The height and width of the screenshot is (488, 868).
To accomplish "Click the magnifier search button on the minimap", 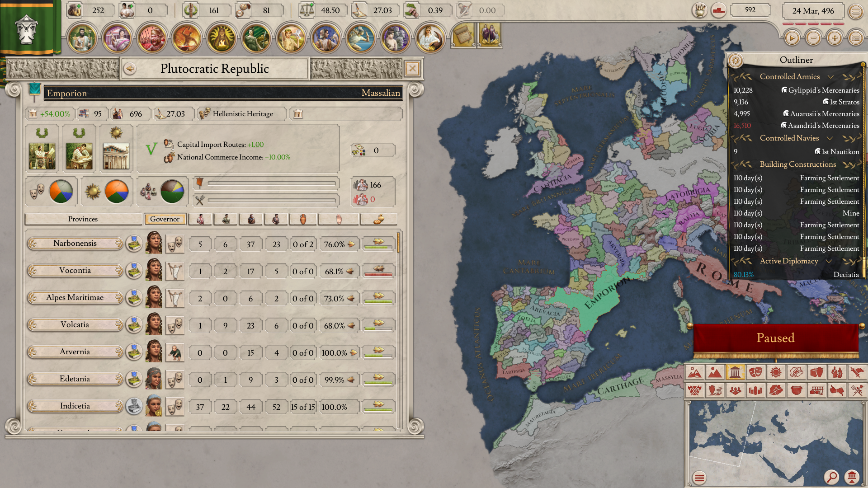I will point(831,477).
